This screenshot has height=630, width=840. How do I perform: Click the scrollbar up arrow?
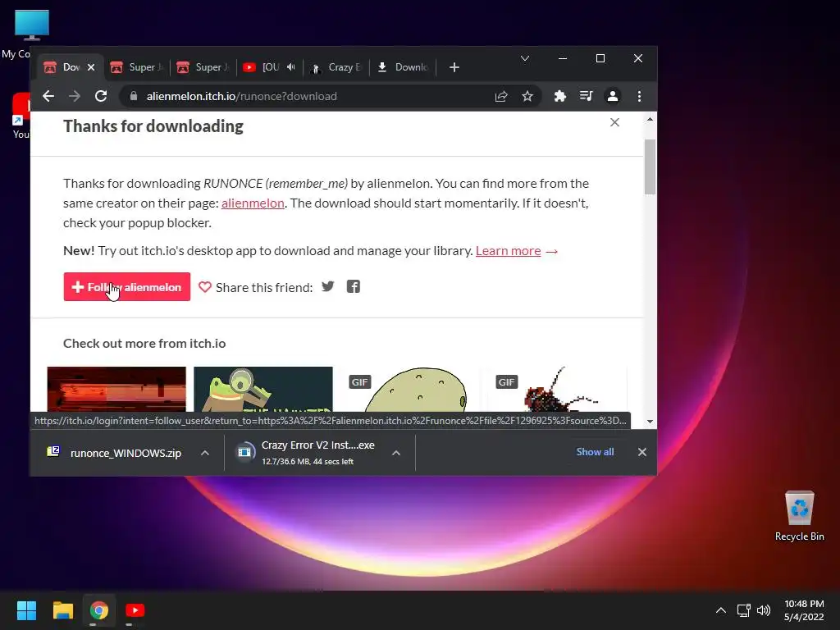[650, 119]
